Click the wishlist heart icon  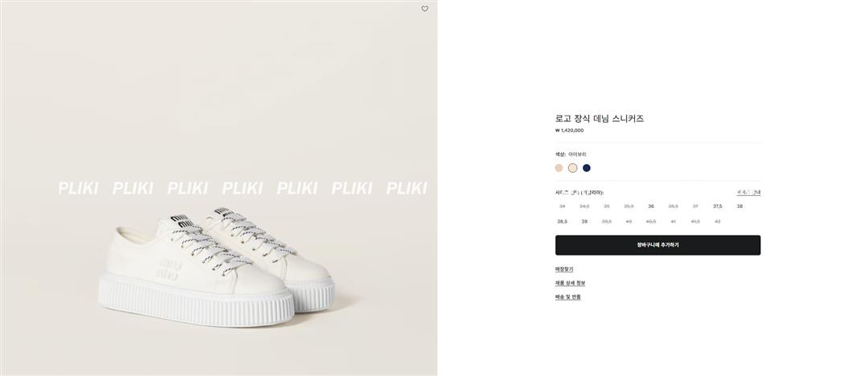(424, 9)
